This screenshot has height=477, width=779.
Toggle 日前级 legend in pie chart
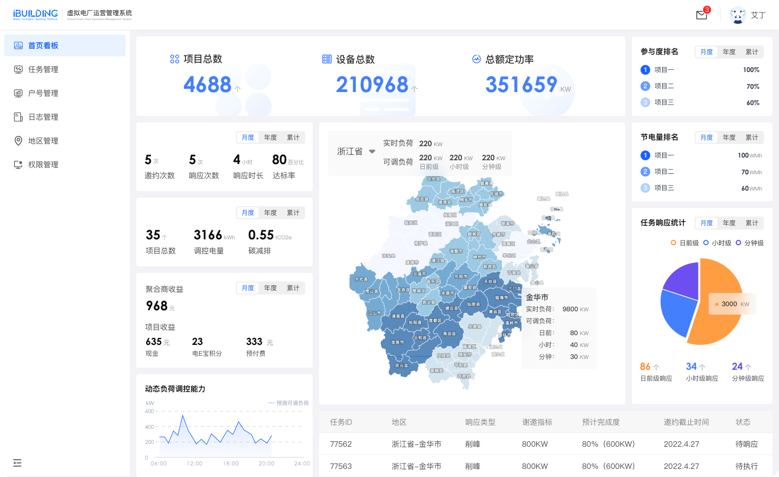click(686, 242)
